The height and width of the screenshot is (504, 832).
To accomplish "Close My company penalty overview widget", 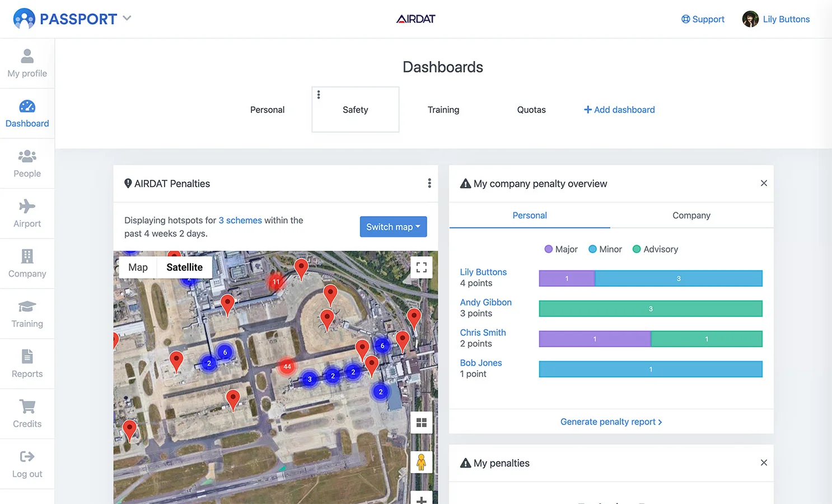I will (x=764, y=183).
